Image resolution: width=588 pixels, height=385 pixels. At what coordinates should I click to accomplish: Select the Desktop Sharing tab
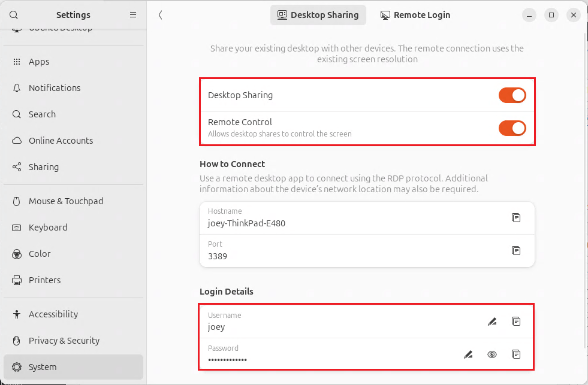[318, 15]
